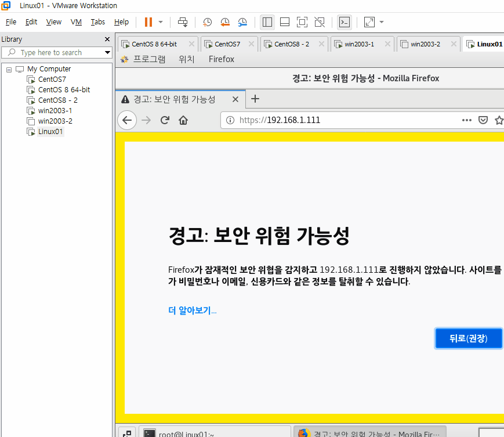The height and width of the screenshot is (437, 504).
Task: Open stretch display options dropdown arrow
Action: click(382, 22)
